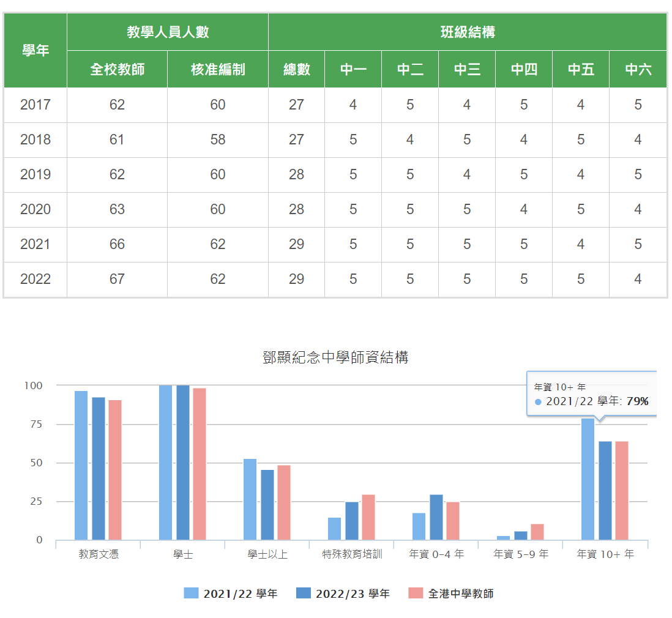672x618 pixels.
Task: Click the pink 全港中學教師 legend swatch
Action: click(x=416, y=593)
